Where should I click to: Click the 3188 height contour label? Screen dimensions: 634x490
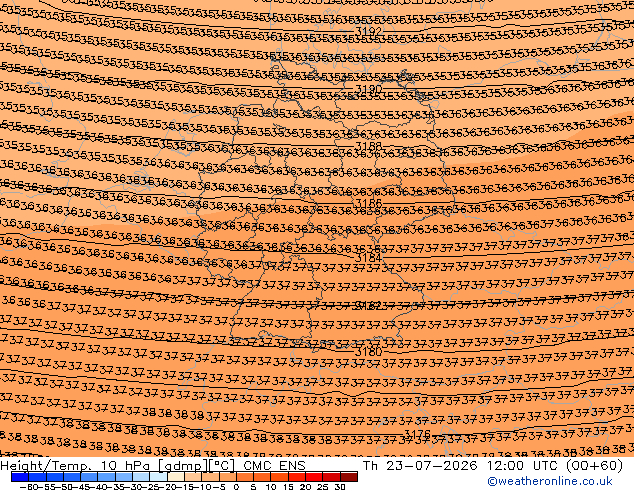pyautogui.click(x=368, y=146)
